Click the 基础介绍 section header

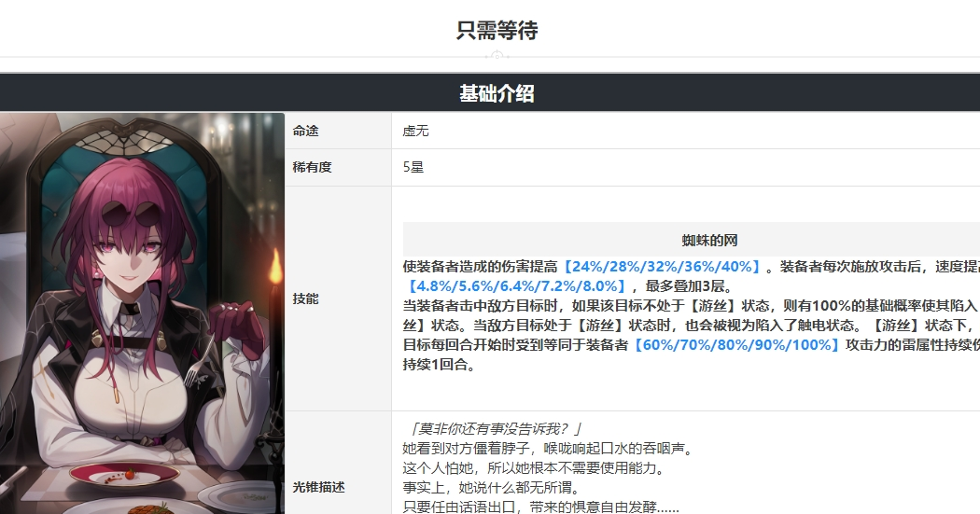tap(497, 93)
